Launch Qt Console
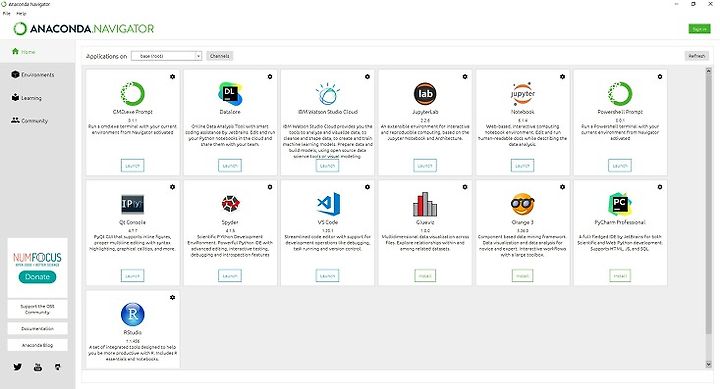Viewport: 720px width, 389px height. coord(132,276)
